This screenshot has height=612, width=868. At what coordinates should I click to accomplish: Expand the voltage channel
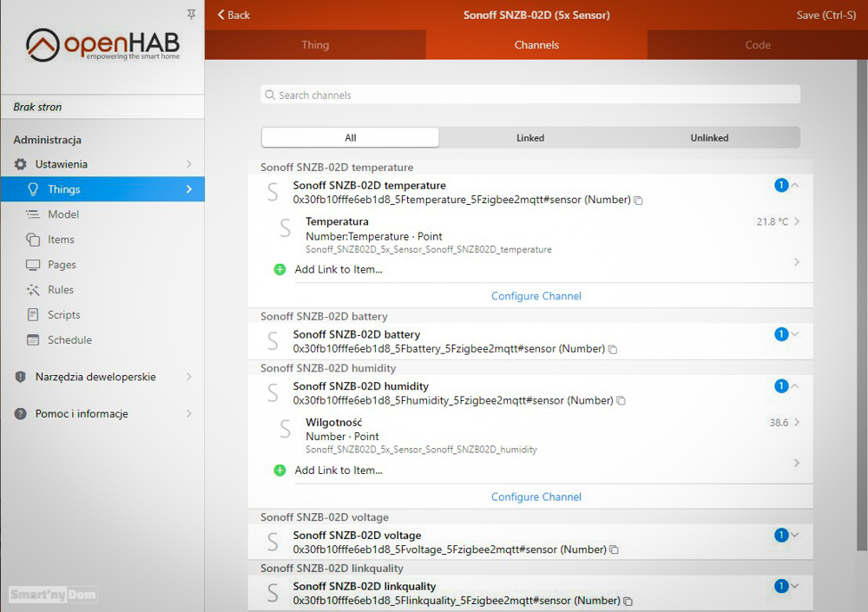[795, 535]
